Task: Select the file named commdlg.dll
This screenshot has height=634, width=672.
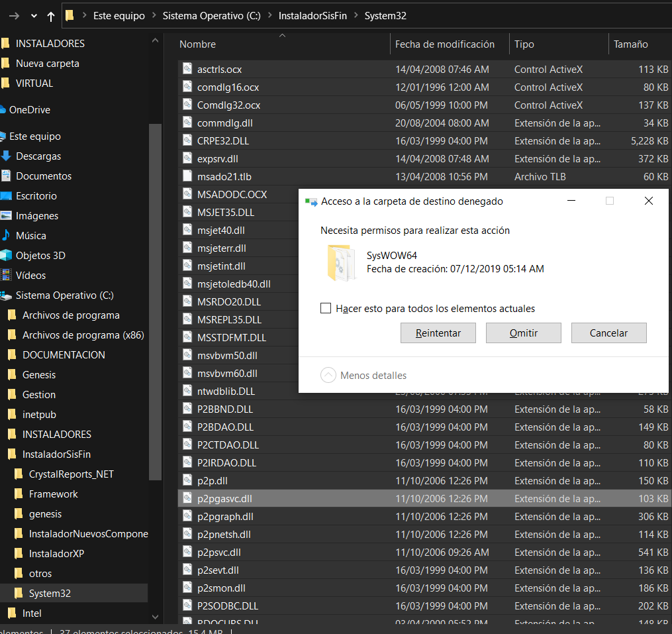Action: 224,123
